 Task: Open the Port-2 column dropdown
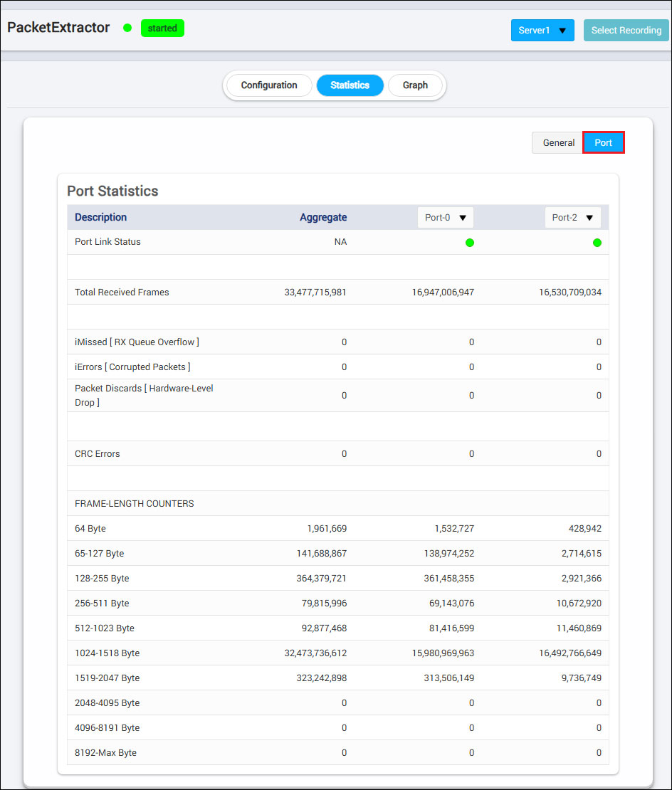573,218
